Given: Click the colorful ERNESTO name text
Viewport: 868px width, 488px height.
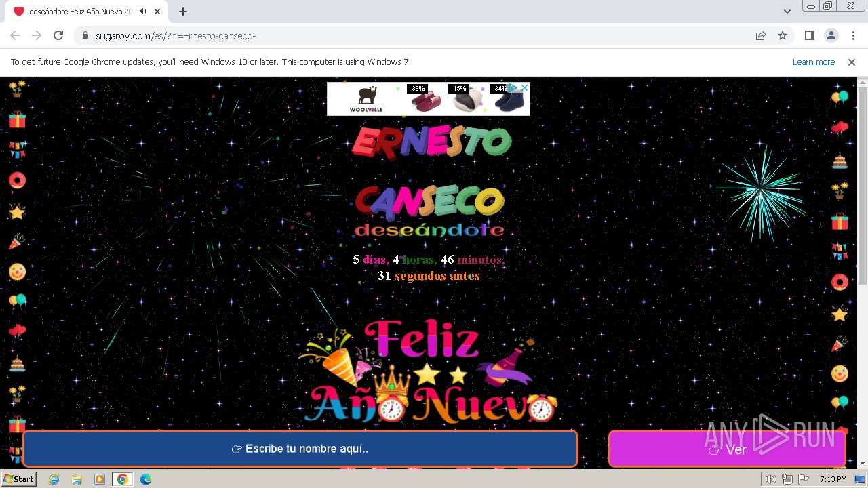Looking at the screenshot, I should pos(431,142).
